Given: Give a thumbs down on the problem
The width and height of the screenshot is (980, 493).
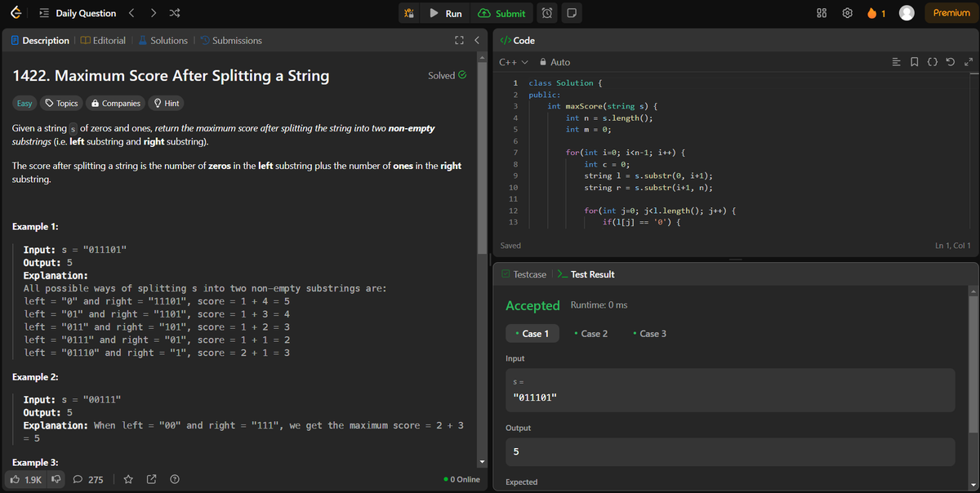Looking at the screenshot, I should tap(56, 479).
